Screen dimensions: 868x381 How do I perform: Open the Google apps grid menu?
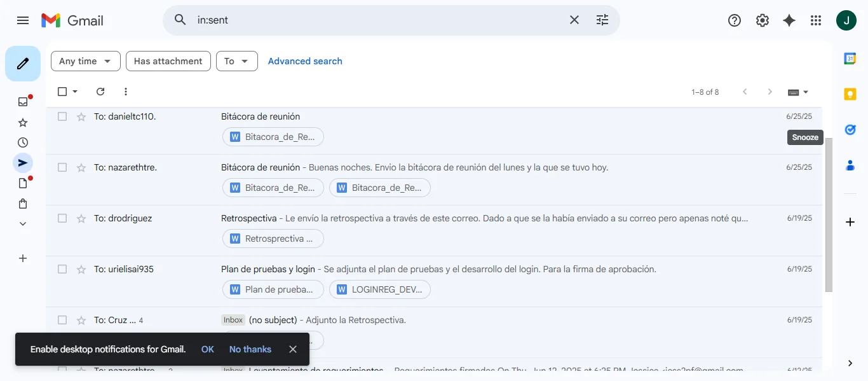[816, 20]
